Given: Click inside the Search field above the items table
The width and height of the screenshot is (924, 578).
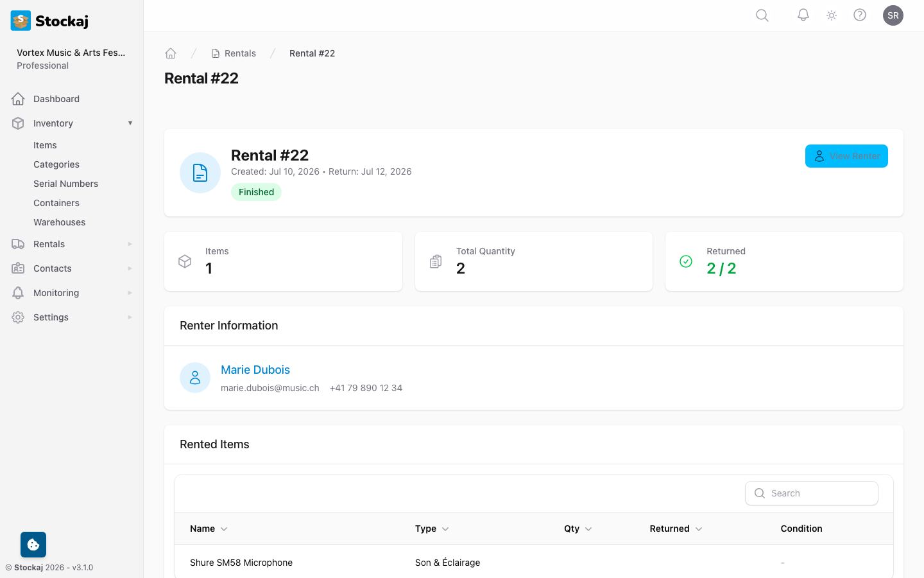Looking at the screenshot, I should 811,493.
